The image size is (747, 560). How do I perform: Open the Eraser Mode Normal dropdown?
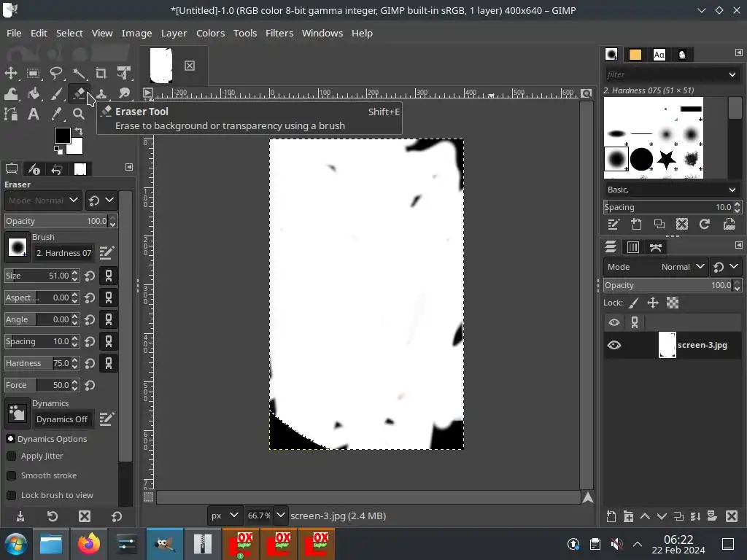[43, 201]
